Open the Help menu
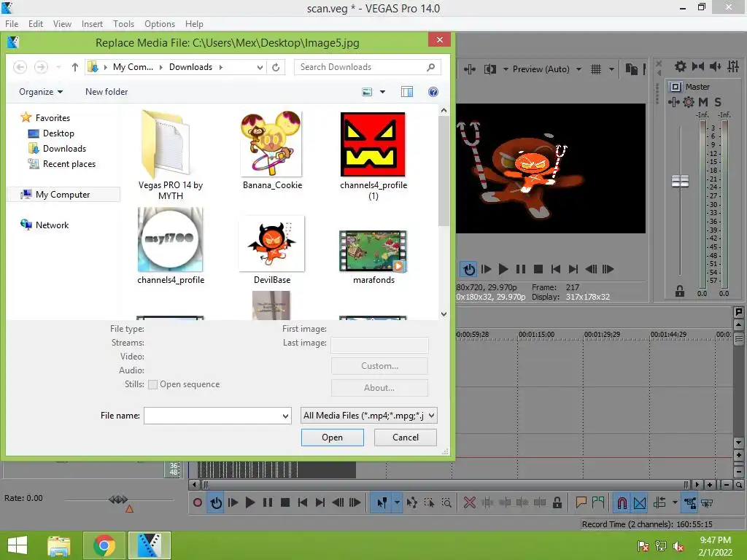Viewport: 747px width, 560px height. (194, 24)
